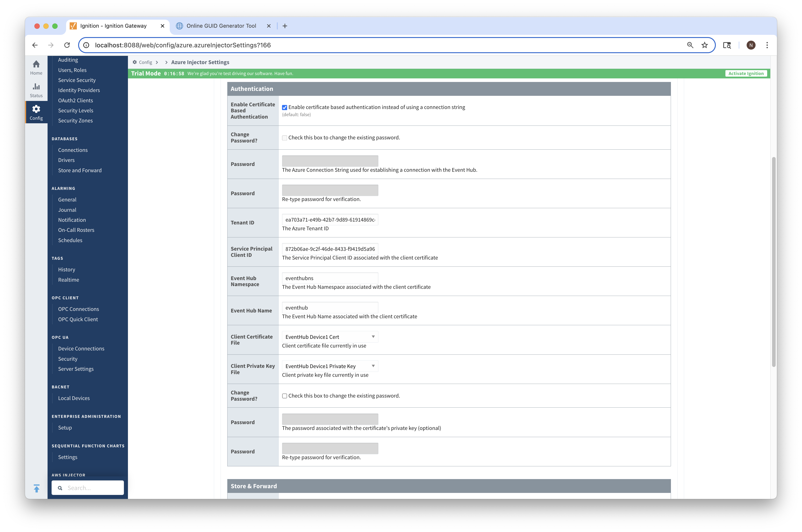Uncheck Enable certificate based authentication
The width and height of the screenshot is (802, 532).
[x=284, y=108]
